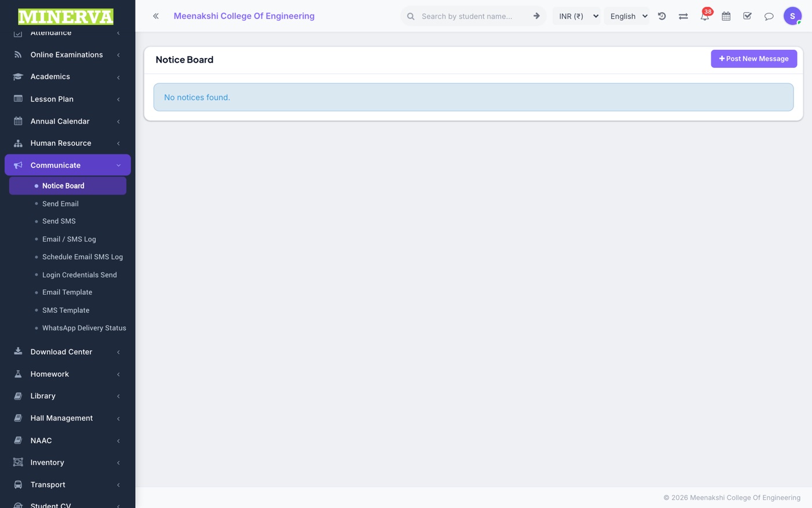This screenshot has width=812, height=508.
Task: Click the search magnifier icon
Action: [x=411, y=16]
